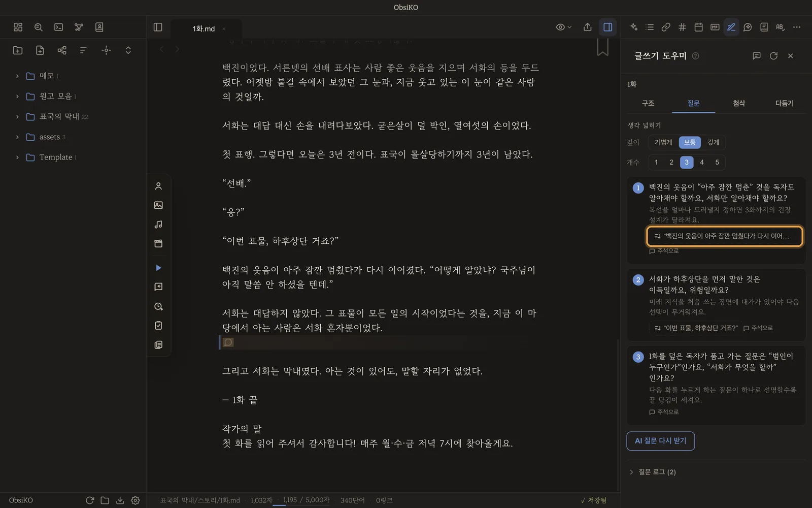Expand the 질문 로그 (2) section
This screenshot has width=812, height=508.
point(652,472)
